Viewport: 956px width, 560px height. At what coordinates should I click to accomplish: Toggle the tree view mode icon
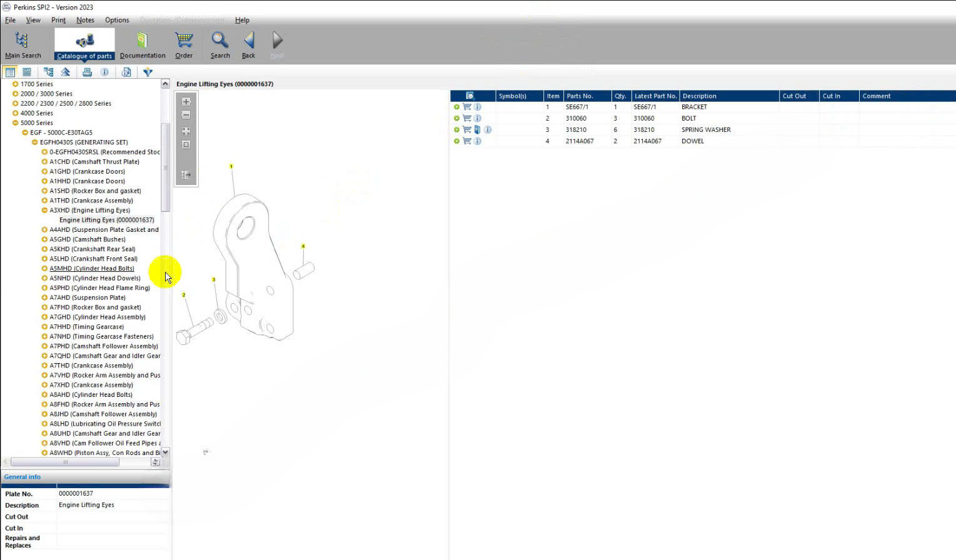[x=10, y=72]
